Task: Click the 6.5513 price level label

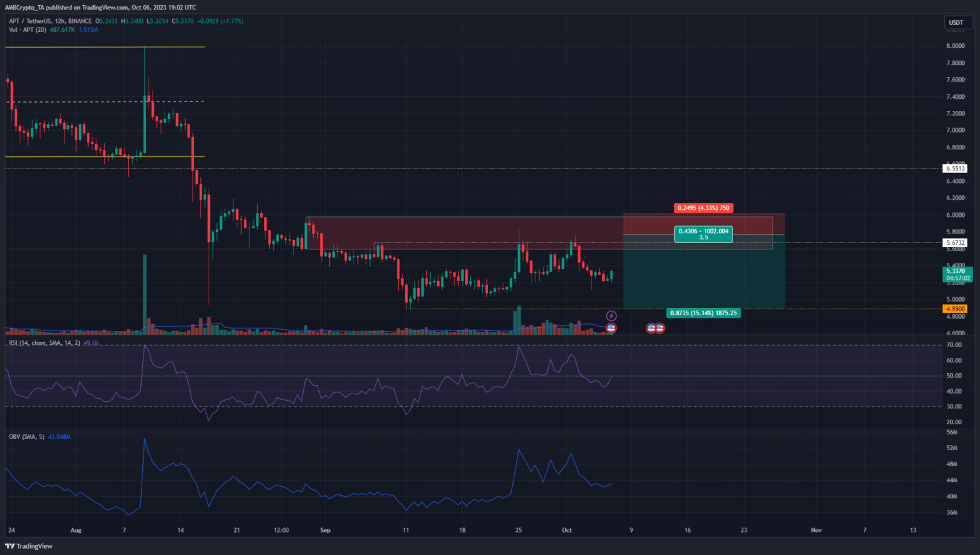Action: click(x=955, y=168)
